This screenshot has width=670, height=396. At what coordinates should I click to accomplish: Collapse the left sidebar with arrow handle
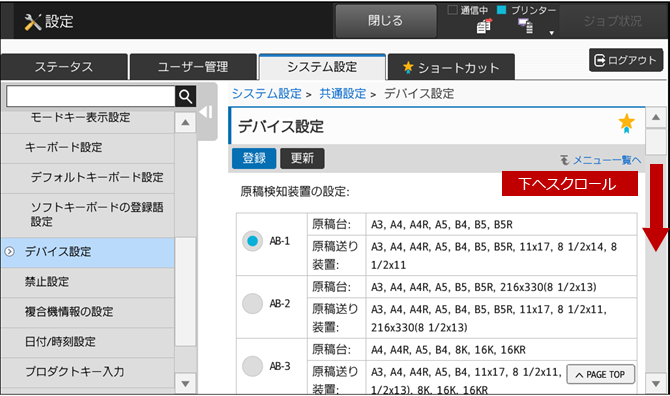tap(206, 112)
